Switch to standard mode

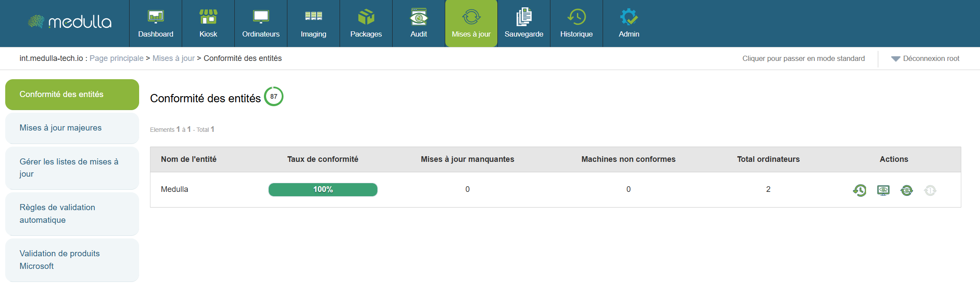click(x=803, y=58)
